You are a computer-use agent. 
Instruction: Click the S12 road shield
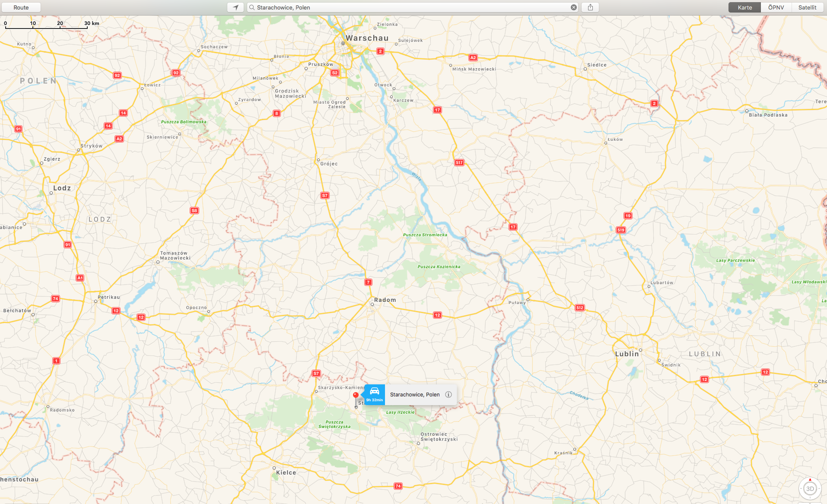(x=579, y=307)
